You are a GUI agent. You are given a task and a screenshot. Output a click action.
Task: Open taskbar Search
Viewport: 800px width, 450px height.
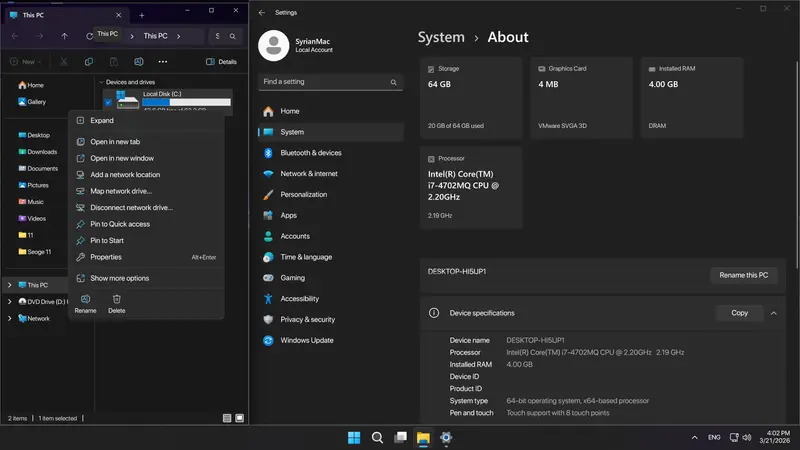coord(378,438)
